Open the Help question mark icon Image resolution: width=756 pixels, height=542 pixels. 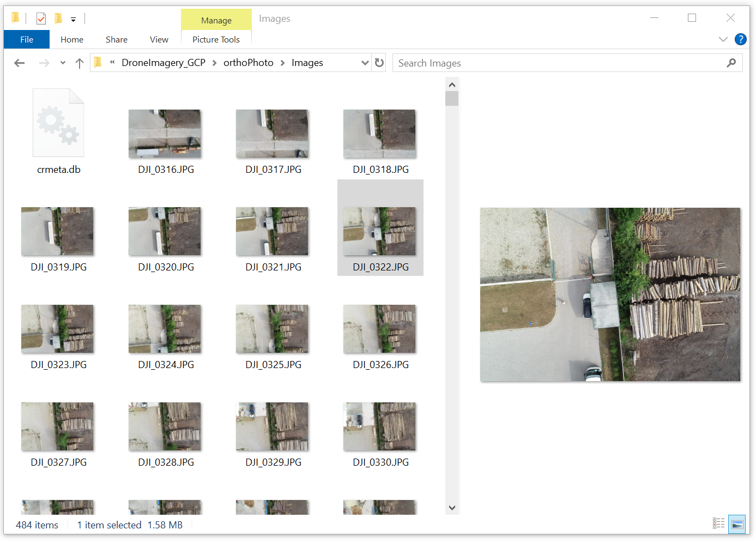(740, 39)
